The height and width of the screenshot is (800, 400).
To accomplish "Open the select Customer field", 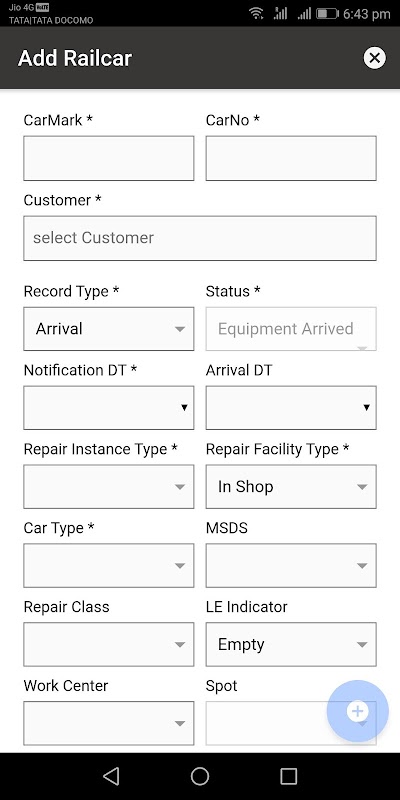I will click(200, 238).
